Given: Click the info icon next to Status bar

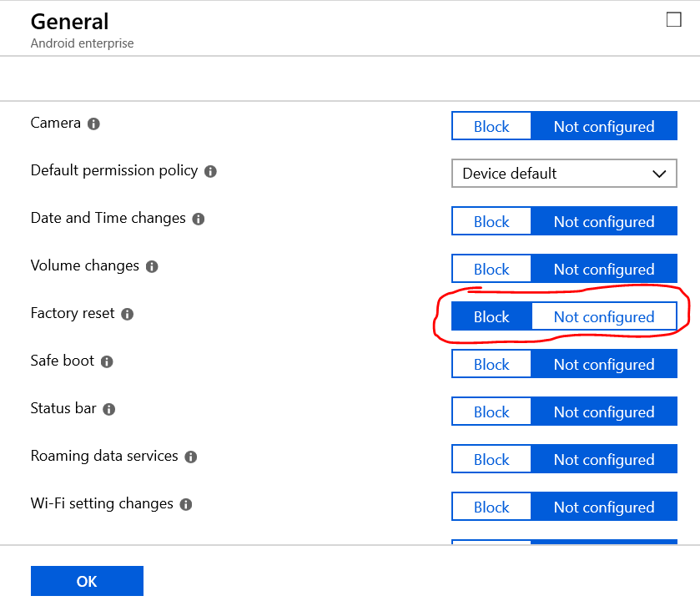Looking at the screenshot, I should (x=107, y=409).
